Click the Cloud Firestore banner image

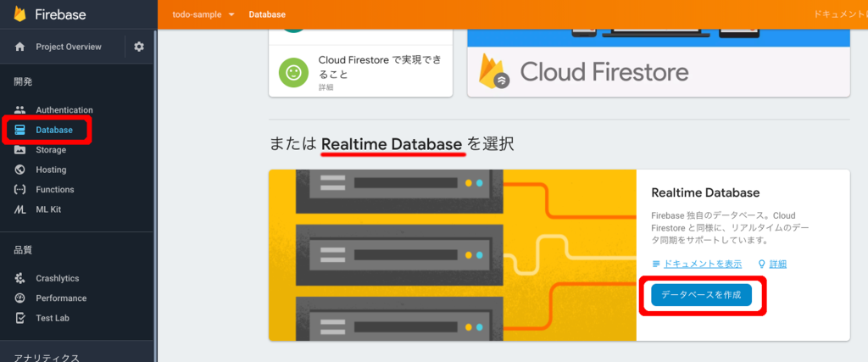click(x=658, y=62)
